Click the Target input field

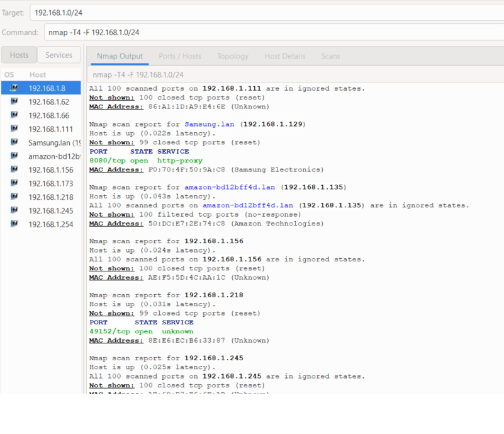coord(267,13)
